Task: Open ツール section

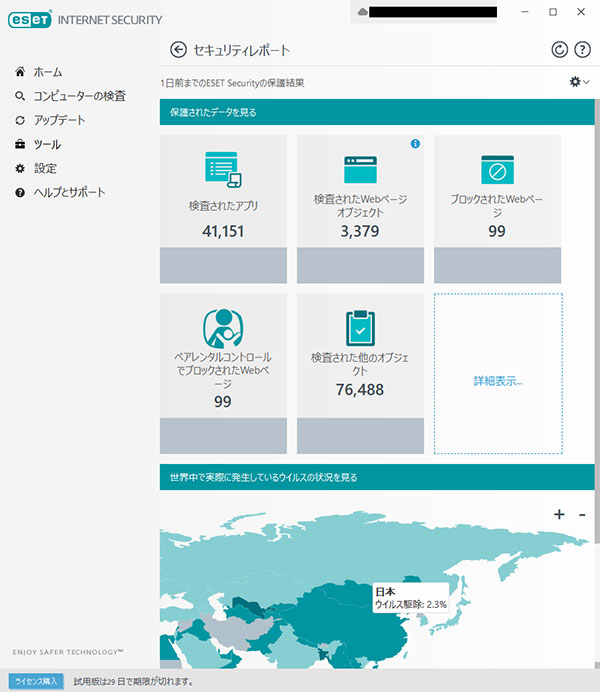Action: click(x=47, y=144)
